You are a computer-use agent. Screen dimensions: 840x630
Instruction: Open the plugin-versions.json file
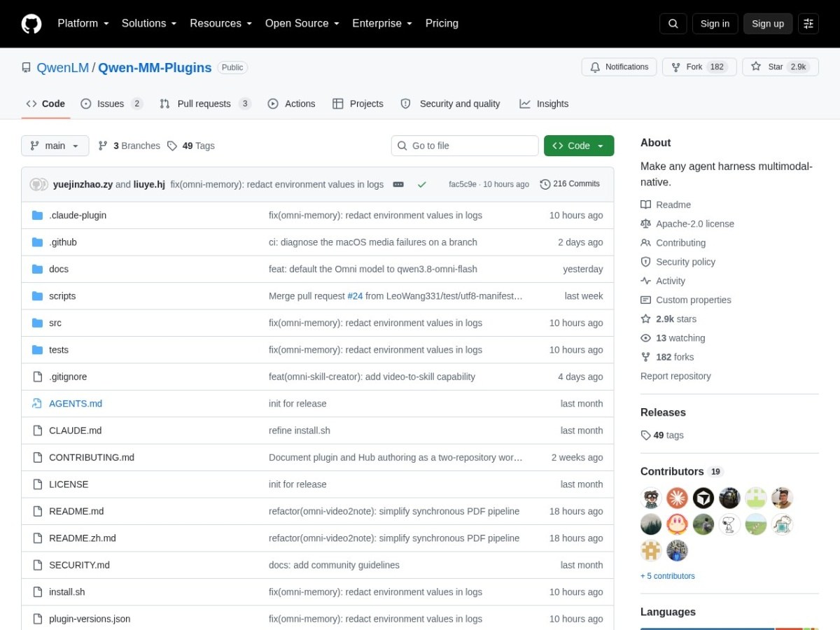(90, 619)
